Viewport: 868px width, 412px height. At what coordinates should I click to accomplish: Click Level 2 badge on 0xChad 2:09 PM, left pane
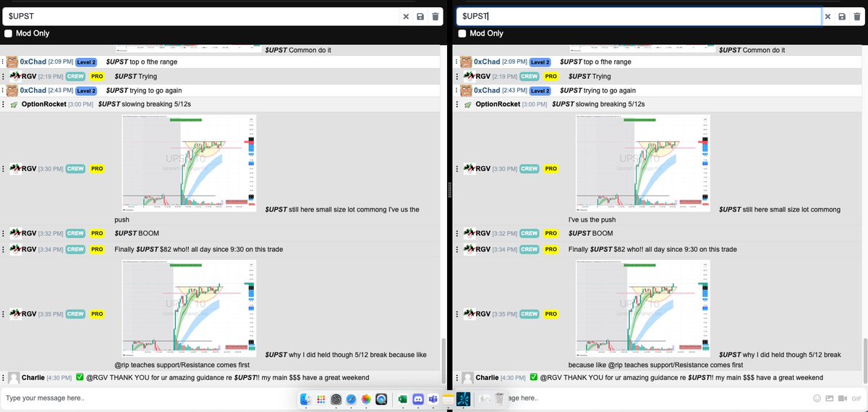86,62
